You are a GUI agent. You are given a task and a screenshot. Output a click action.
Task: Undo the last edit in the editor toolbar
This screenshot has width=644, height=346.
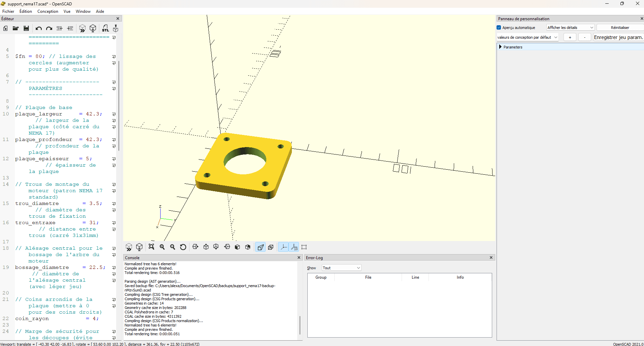click(39, 29)
